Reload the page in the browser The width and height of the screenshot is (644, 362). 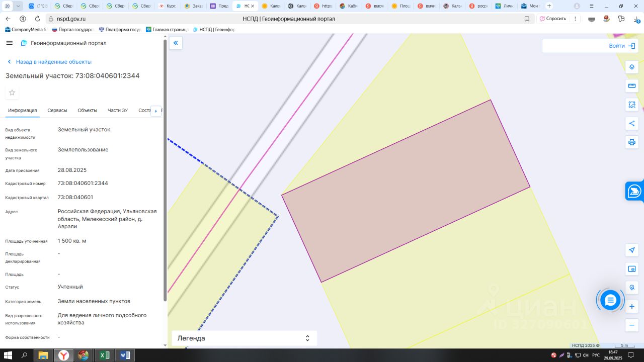37,19
